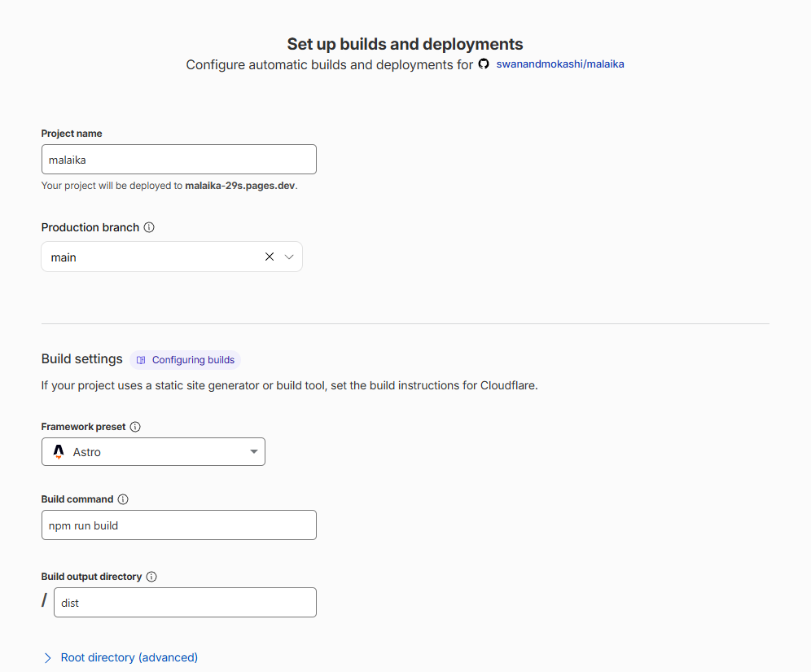The height and width of the screenshot is (672, 811).
Task: Click the Astro logo icon
Action: click(59, 451)
